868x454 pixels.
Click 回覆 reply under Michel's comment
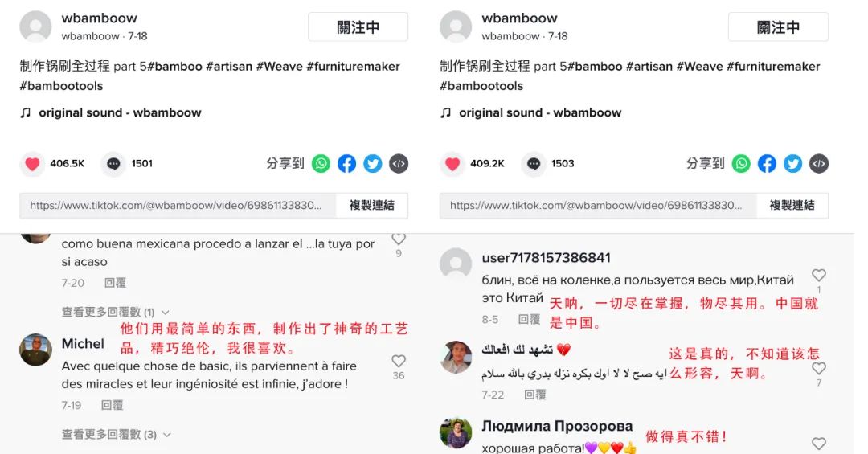(x=113, y=405)
